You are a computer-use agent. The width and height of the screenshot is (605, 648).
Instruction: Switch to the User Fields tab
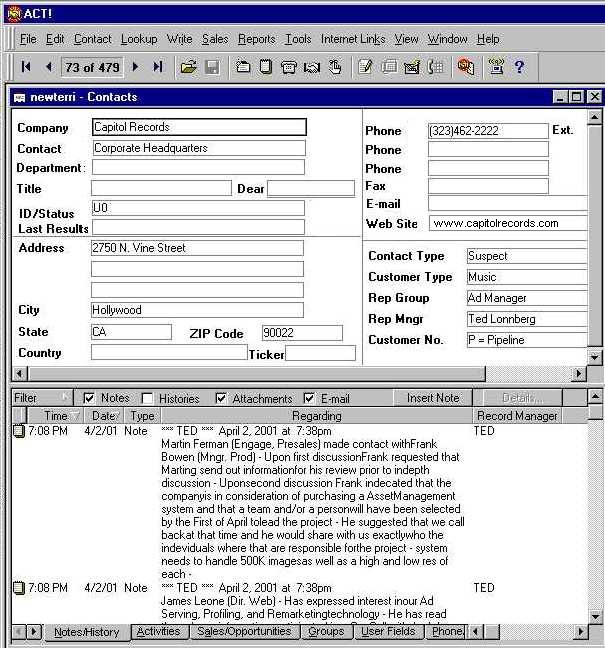click(x=388, y=631)
